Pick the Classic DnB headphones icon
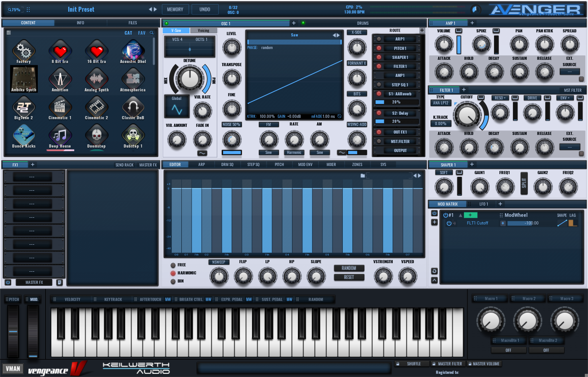 (x=133, y=106)
